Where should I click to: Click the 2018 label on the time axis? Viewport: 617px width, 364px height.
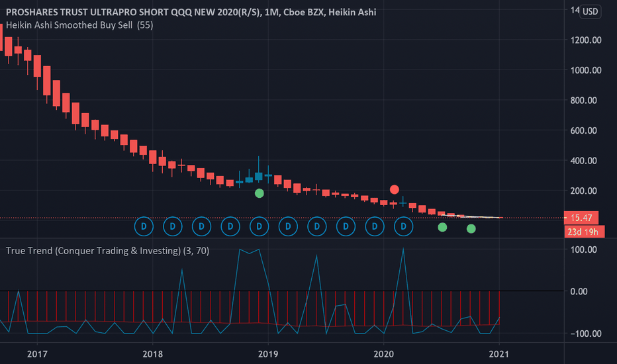tap(153, 354)
